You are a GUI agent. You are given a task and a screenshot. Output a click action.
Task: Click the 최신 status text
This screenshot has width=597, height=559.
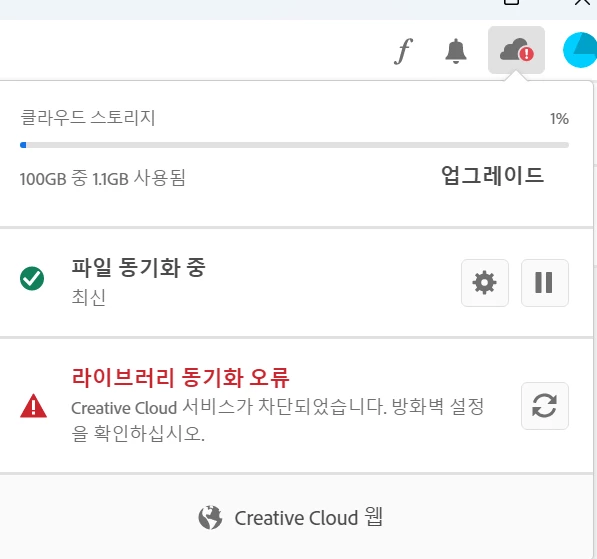pyautogui.click(x=88, y=297)
